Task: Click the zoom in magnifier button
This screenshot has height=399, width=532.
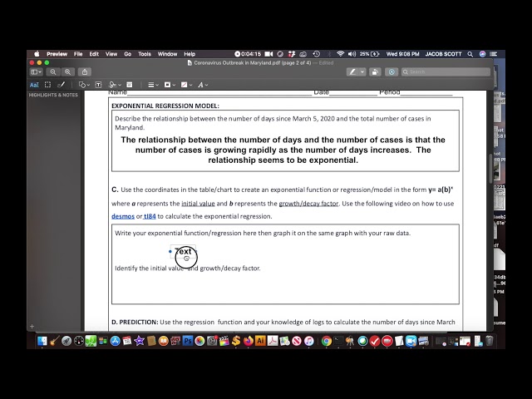Action: pyautogui.click(x=66, y=72)
